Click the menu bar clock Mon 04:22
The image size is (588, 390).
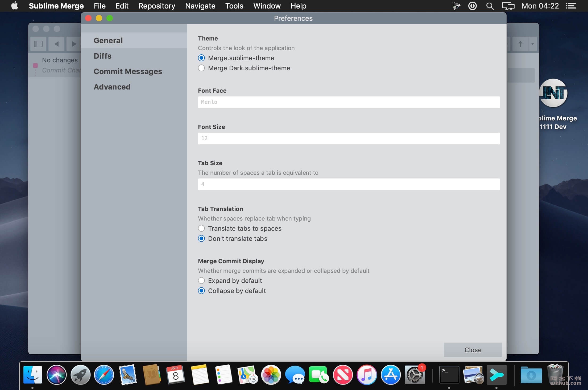pyautogui.click(x=540, y=6)
